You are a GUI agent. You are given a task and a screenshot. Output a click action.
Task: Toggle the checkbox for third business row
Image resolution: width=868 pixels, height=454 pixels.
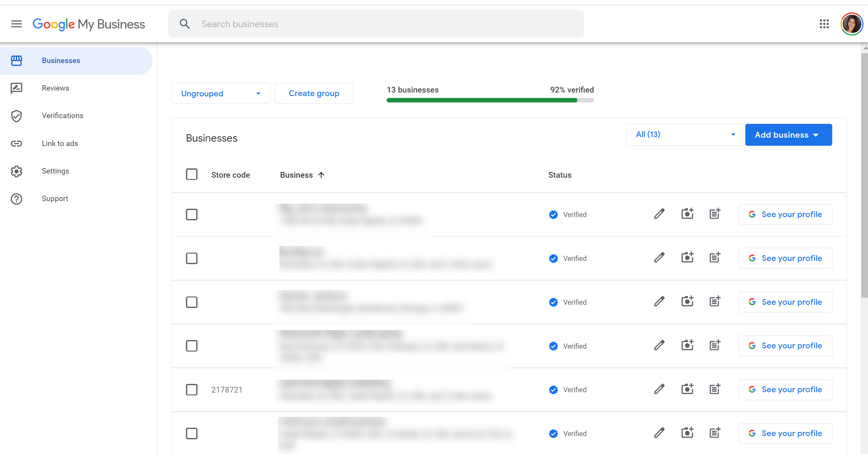coord(192,302)
